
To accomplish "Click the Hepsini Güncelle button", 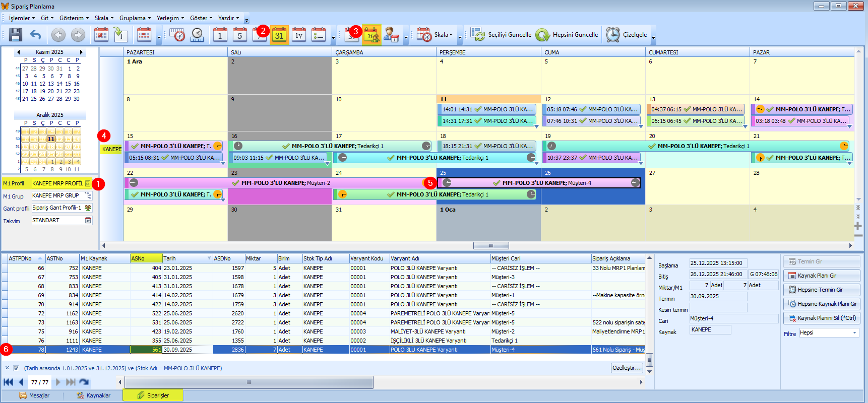I will click(x=567, y=35).
